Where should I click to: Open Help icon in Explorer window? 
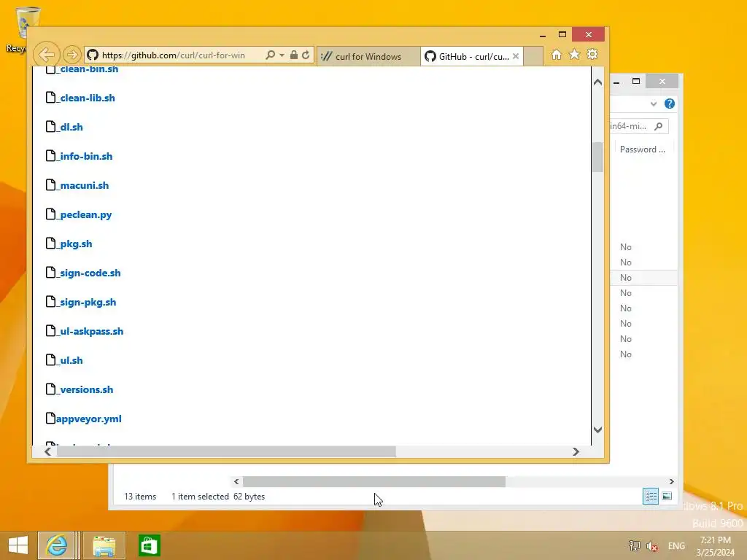point(670,104)
